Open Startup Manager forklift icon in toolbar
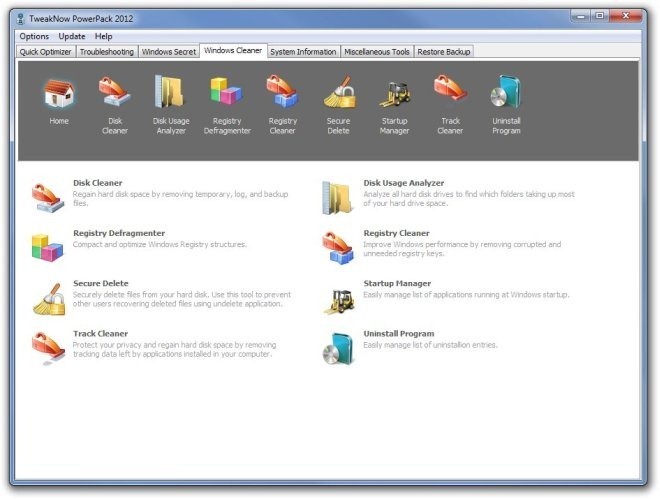The height and width of the screenshot is (499, 660). point(395,94)
